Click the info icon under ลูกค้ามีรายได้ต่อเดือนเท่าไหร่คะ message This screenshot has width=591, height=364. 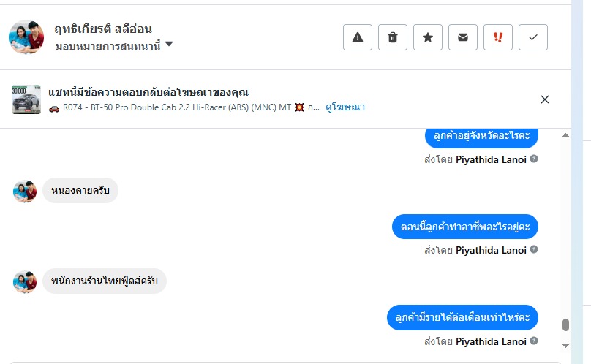click(x=534, y=341)
